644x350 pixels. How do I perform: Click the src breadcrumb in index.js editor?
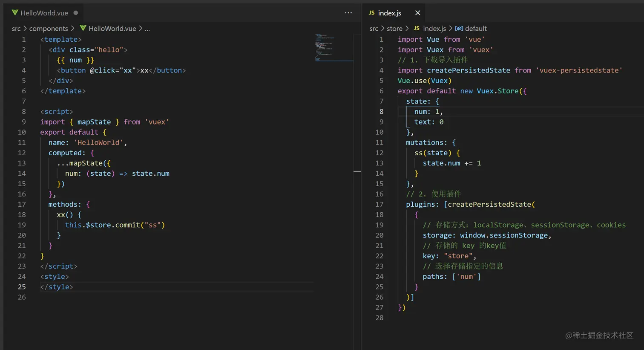coord(374,29)
